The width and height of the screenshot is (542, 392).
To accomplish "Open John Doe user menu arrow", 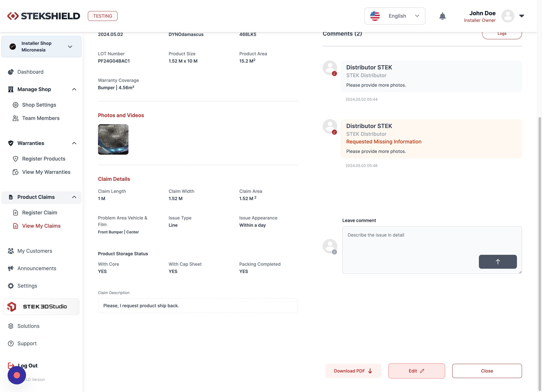I will (521, 16).
